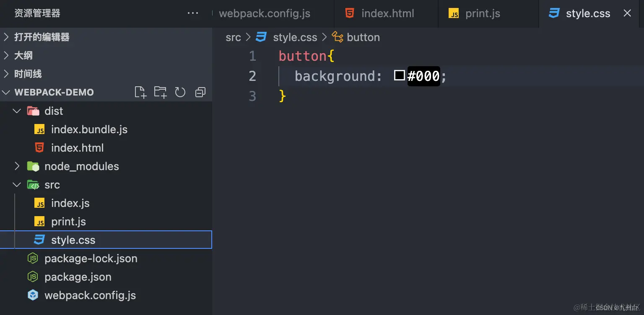Click the Node icon beside package.json
Viewport: 644px width, 315px height.
click(33, 277)
